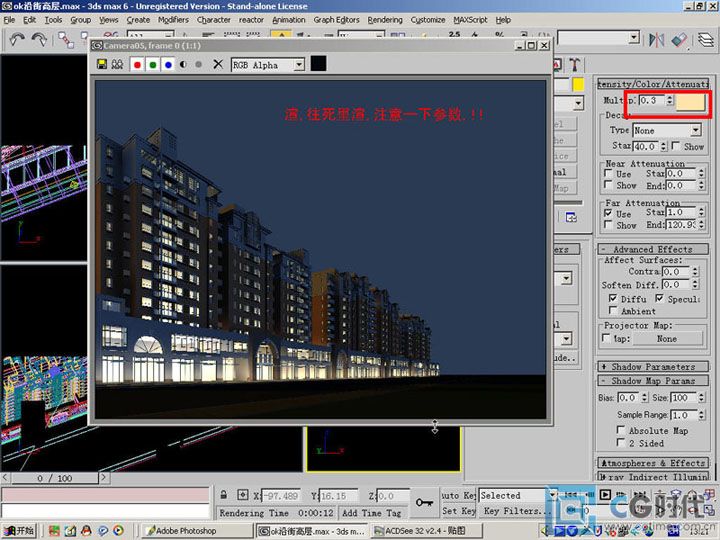Check the Absolute Map Bias option
Image resolution: width=720 pixels, height=540 pixels.
[x=620, y=430]
